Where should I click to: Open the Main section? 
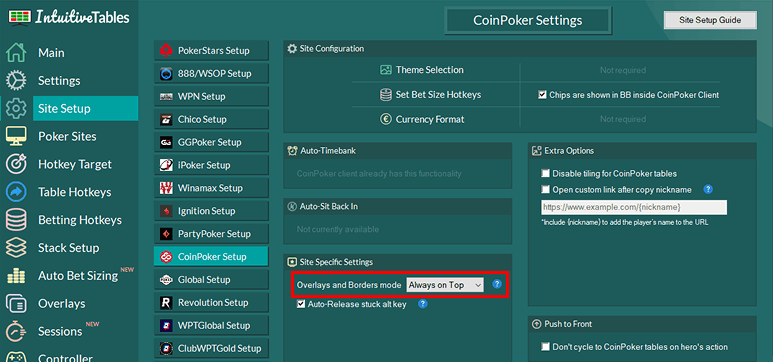point(51,52)
